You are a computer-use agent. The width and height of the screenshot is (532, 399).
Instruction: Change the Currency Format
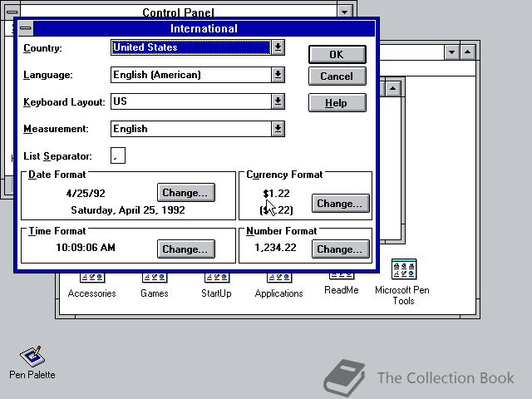click(341, 203)
